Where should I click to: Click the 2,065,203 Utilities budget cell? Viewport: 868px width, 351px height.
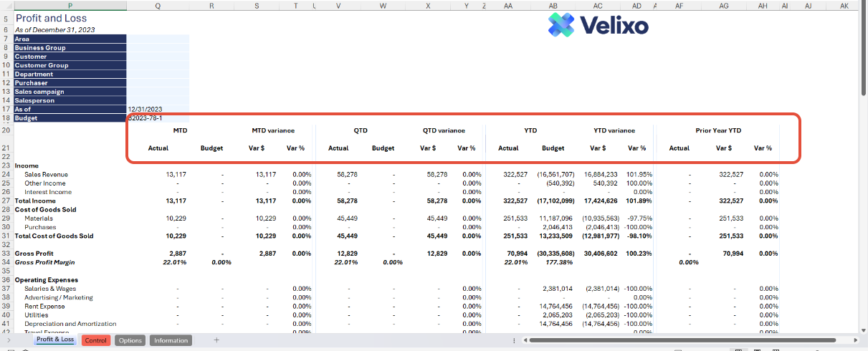click(558, 315)
